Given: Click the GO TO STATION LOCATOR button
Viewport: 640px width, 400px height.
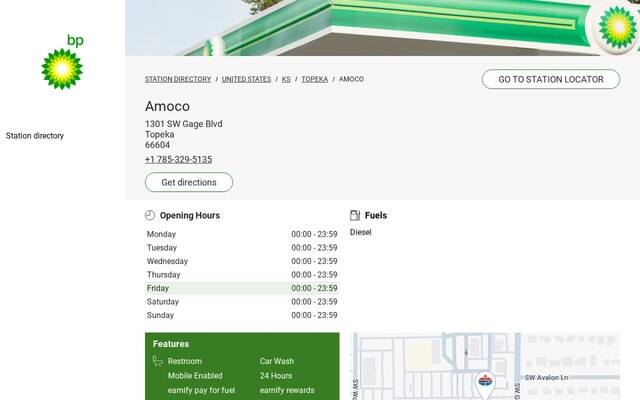Looking at the screenshot, I should pos(551,79).
